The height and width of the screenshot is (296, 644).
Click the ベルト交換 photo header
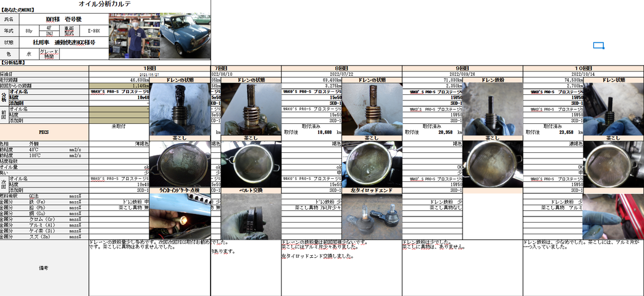251,191
